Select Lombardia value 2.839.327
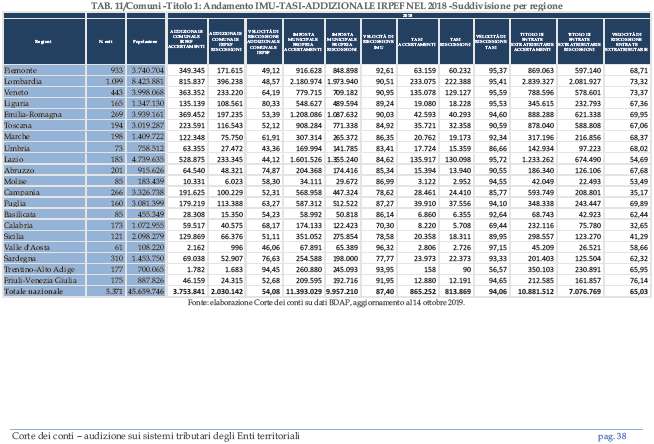Image resolution: width=654 pixels, height=444 pixels. (x=536, y=82)
